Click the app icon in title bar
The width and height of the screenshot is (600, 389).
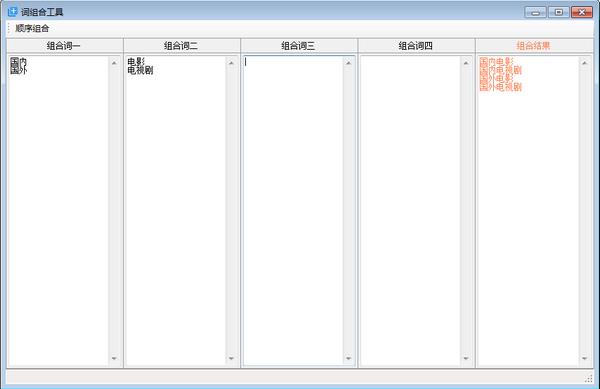pos(12,12)
